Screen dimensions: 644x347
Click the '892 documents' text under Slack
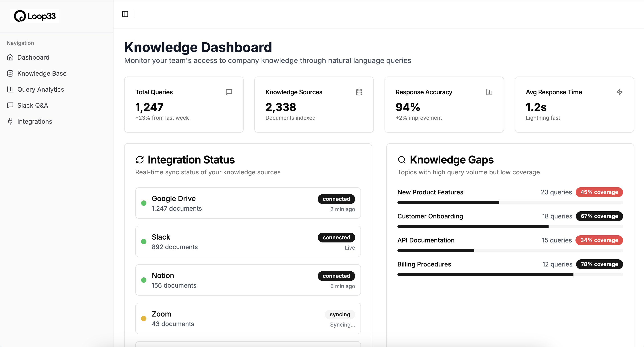175,247
